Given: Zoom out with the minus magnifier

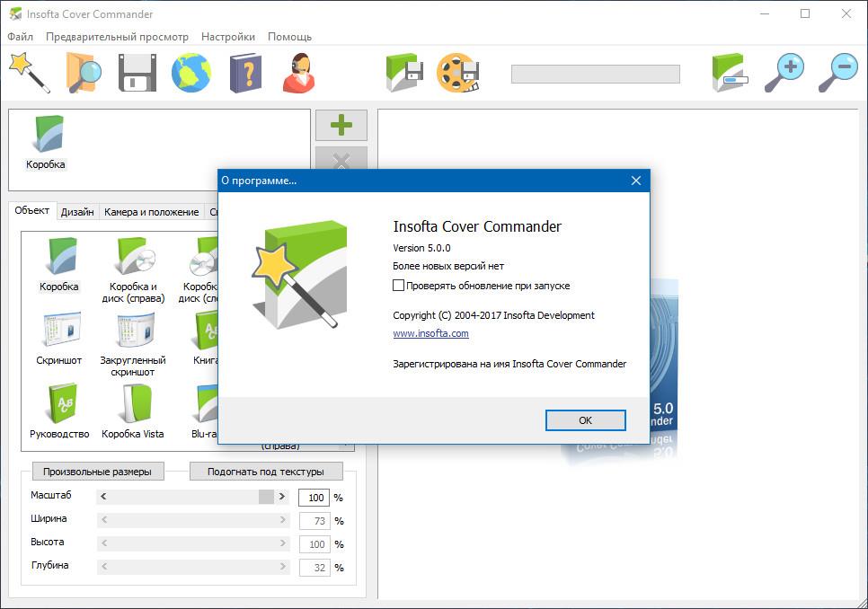Looking at the screenshot, I should pyautogui.click(x=837, y=73).
